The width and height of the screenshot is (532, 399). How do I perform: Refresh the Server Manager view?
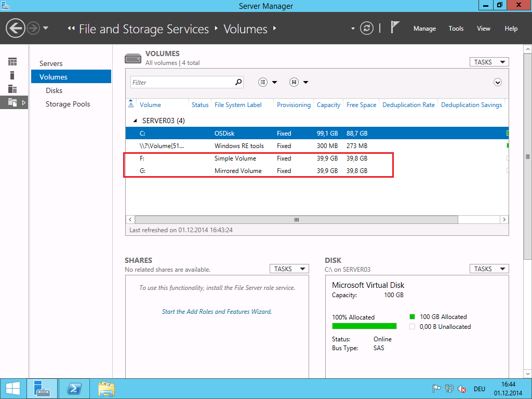[x=367, y=28]
